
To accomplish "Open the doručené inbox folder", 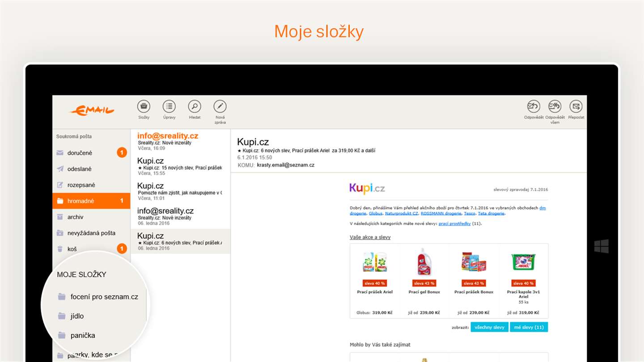I will tap(91, 153).
